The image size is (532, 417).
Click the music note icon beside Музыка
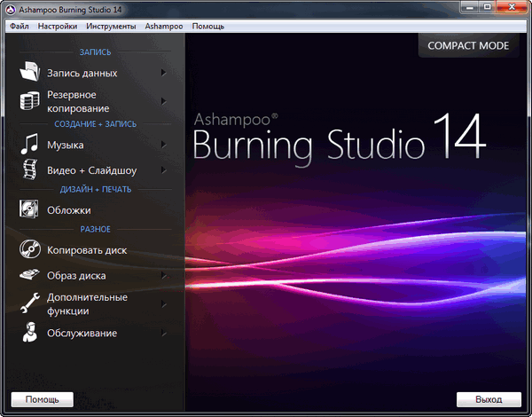click(x=29, y=144)
